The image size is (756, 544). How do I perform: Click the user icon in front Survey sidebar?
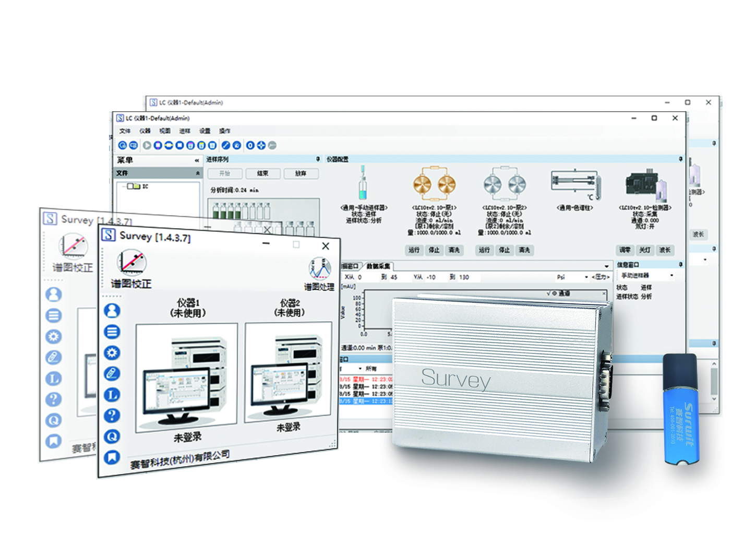click(112, 311)
